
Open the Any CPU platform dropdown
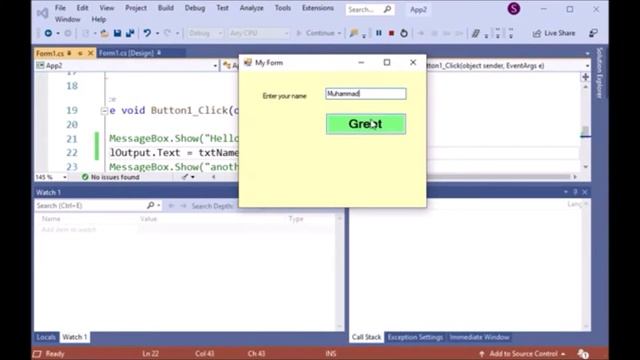pos(258,33)
